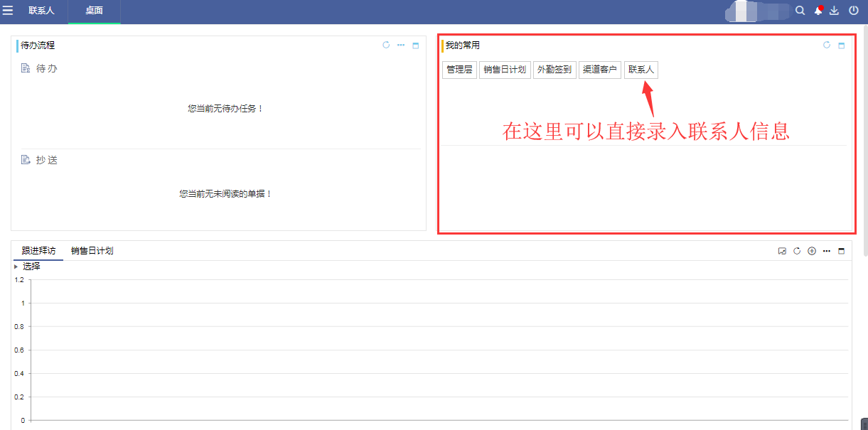The width and height of the screenshot is (868, 430).
Task: Open the hamburger menu in the top bar
Action: (x=8, y=11)
